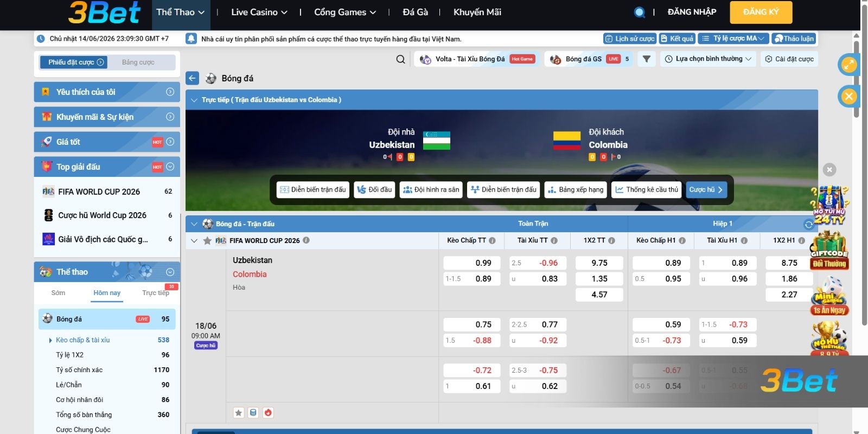Click ĐĂNG NHẬP to log in
Image resolution: width=868 pixels, height=434 pixels.
point(692,12)
